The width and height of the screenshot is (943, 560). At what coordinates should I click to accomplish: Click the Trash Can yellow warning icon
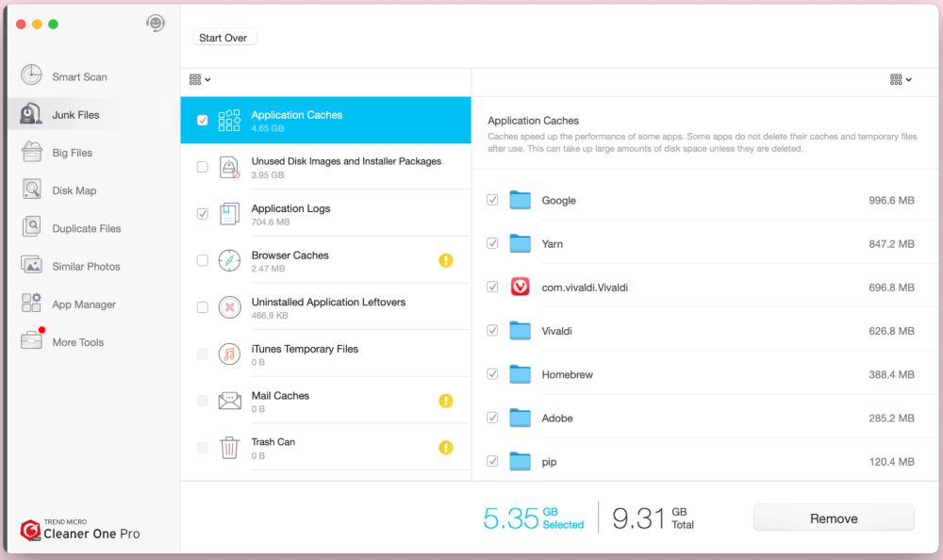click(446, 448)
